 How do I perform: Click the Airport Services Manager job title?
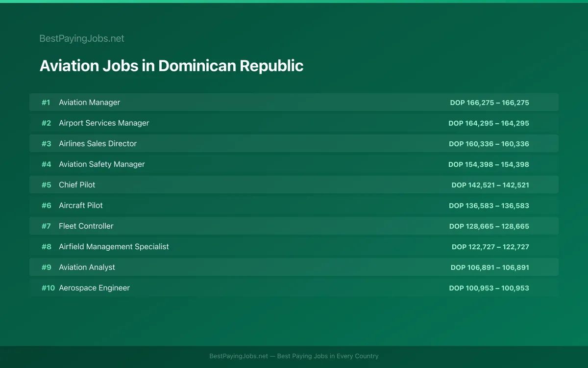pos(104,123)
